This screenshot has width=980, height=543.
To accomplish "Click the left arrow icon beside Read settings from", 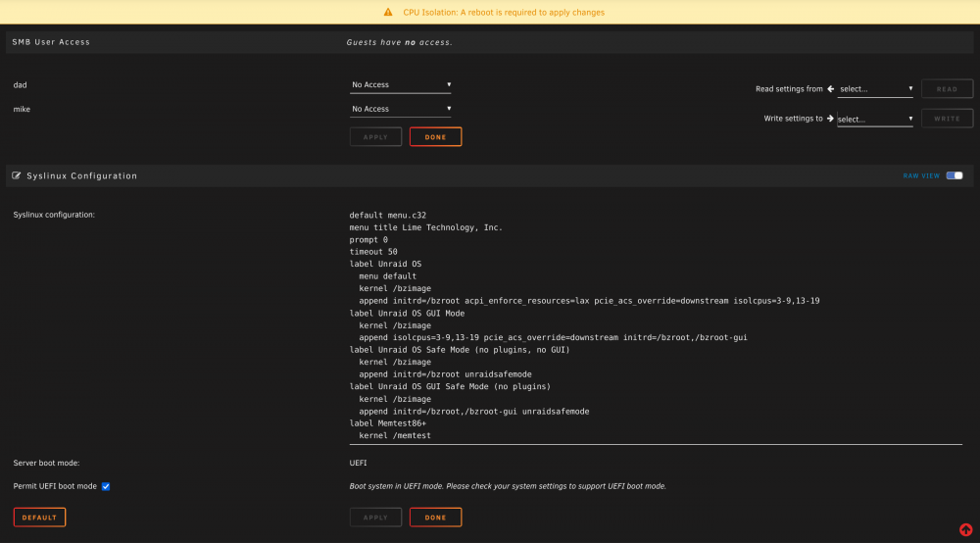I will coord(831,89).
